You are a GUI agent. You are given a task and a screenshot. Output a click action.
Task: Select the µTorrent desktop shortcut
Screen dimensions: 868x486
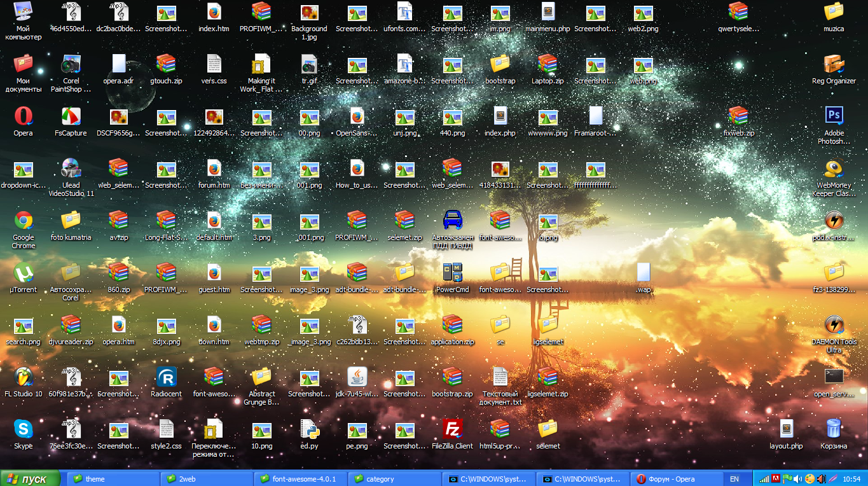pyautogui.click(x=24, y=274)
